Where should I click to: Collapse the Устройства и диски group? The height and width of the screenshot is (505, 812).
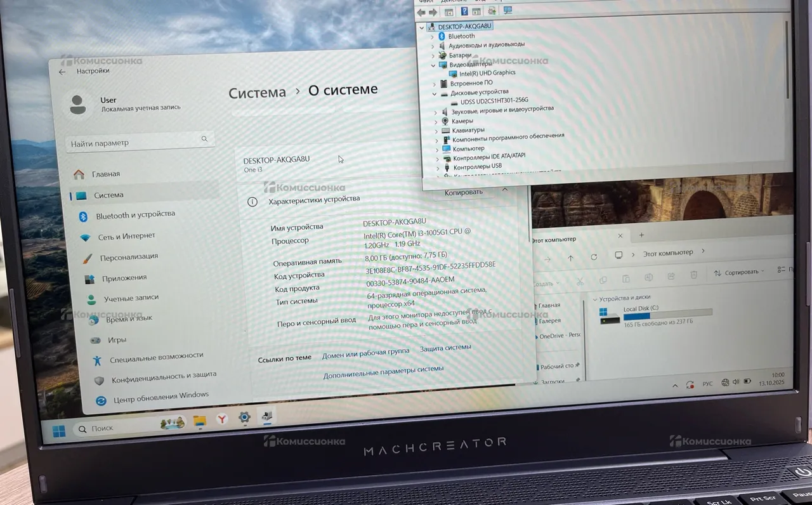click(x=594, y=298)
